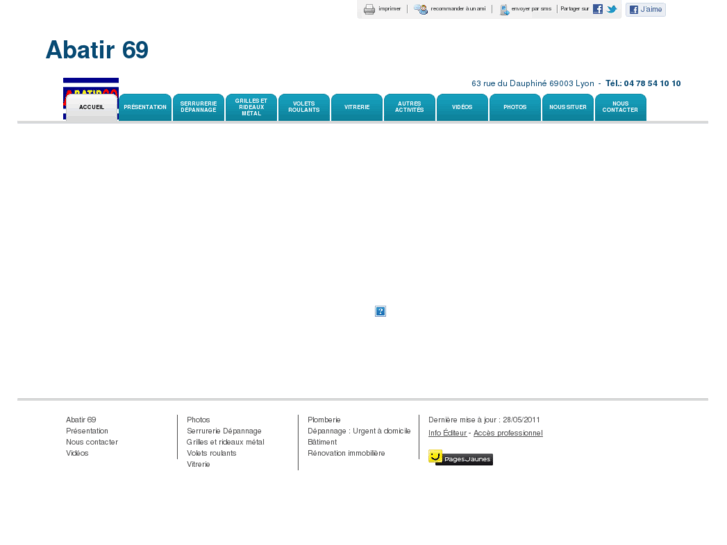Click the footer Vitrerie link
Viewport: 727px width, 545px height.
point(198,464)
